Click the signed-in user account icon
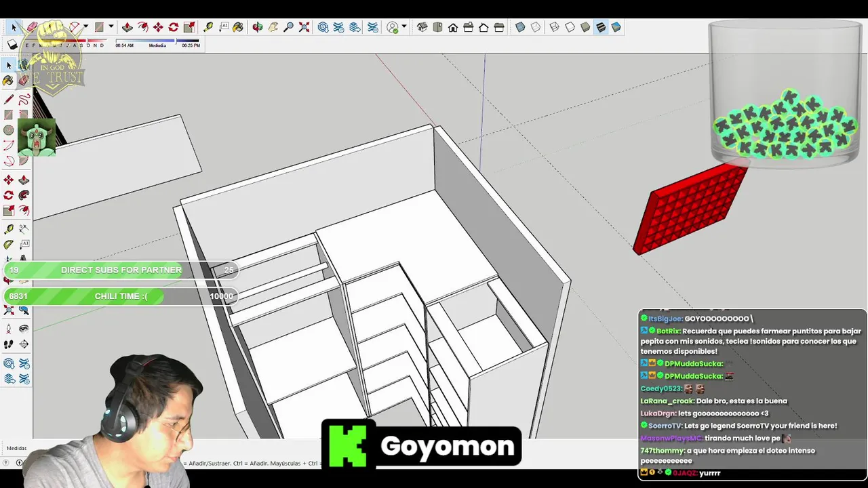Screen dimensions: 868x488 click(393, 27)
